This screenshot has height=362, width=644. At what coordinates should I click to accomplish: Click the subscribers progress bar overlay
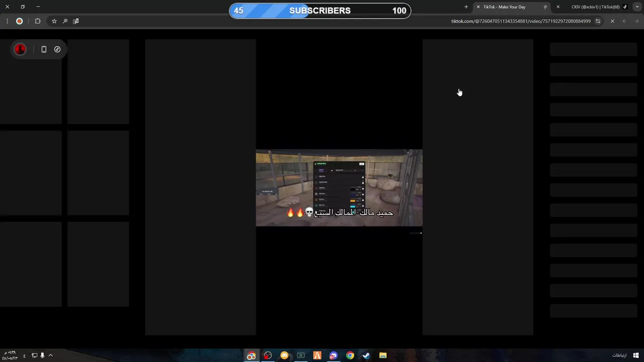(x=320, y=11)
